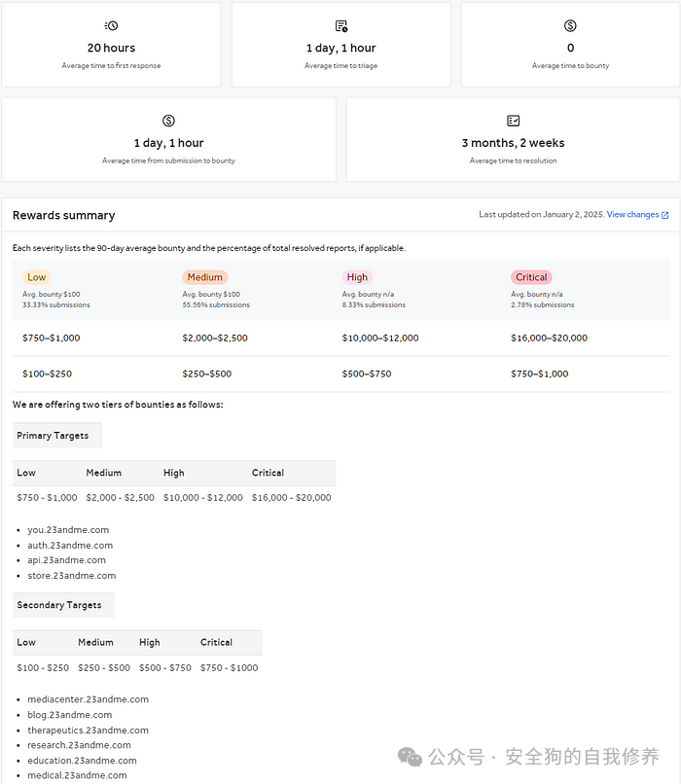The image size is (681, 784).
Task: Click blog.23andme.com in the secondary list
Action: (x=69, y=715)
